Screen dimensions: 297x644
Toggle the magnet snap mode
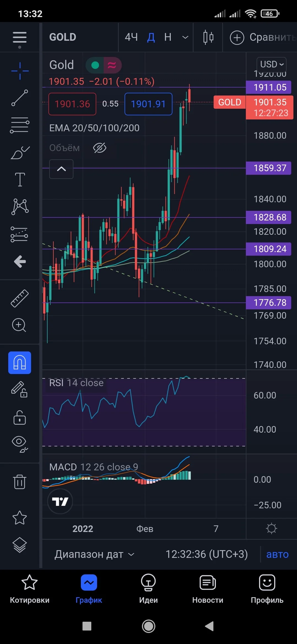coord(20,363)
